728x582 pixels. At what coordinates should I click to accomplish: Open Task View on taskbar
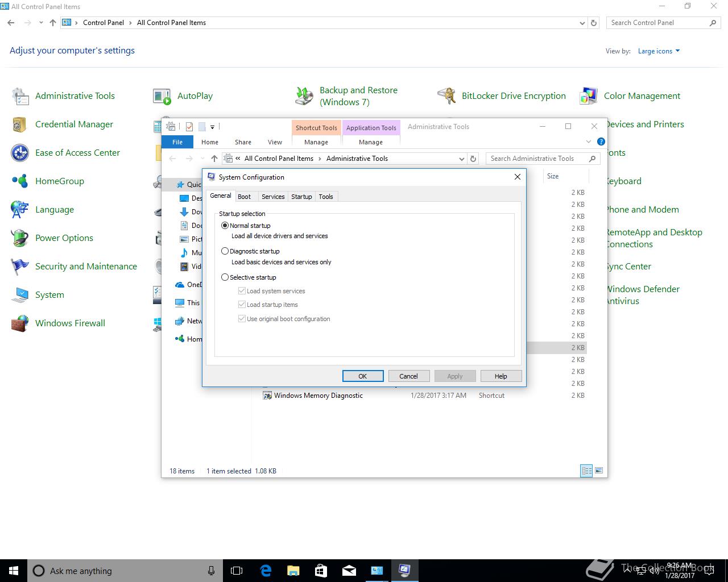click(237, 571)
